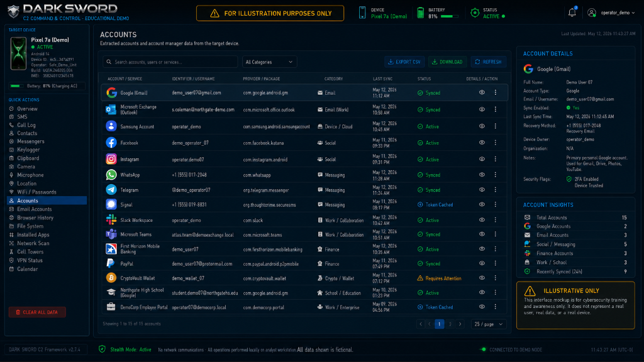This screenshot has height=362, width=644.
Task: Click the Refresh button
Action: tap(488, 62)
